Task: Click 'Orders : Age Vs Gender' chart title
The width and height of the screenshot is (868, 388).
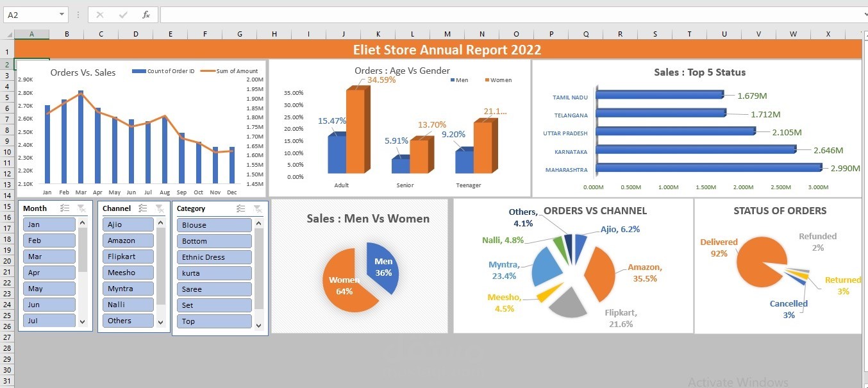Action: point(402,71)
